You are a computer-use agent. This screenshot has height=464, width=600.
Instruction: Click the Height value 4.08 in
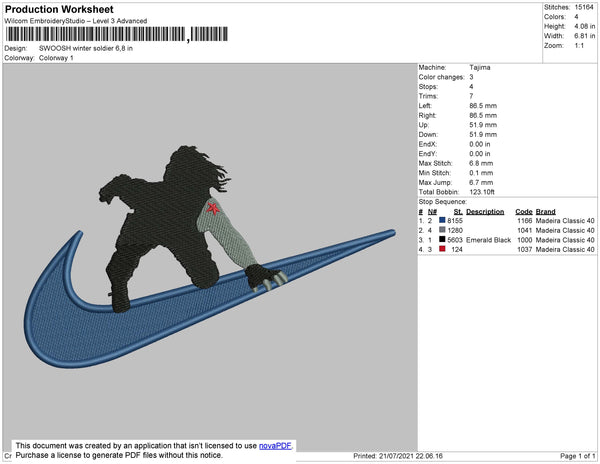[x=585, y=26]
